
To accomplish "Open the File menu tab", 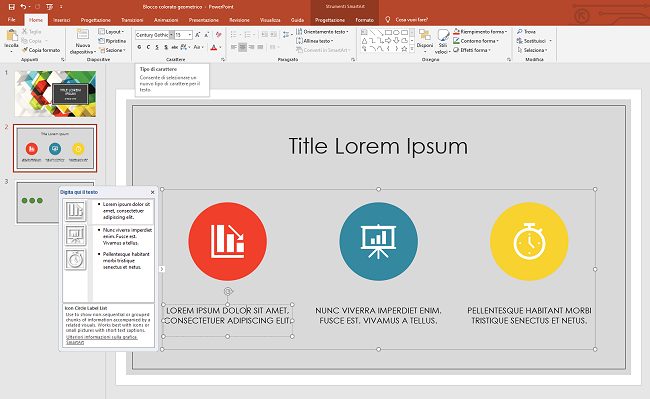I will click(x=12, y=19).
